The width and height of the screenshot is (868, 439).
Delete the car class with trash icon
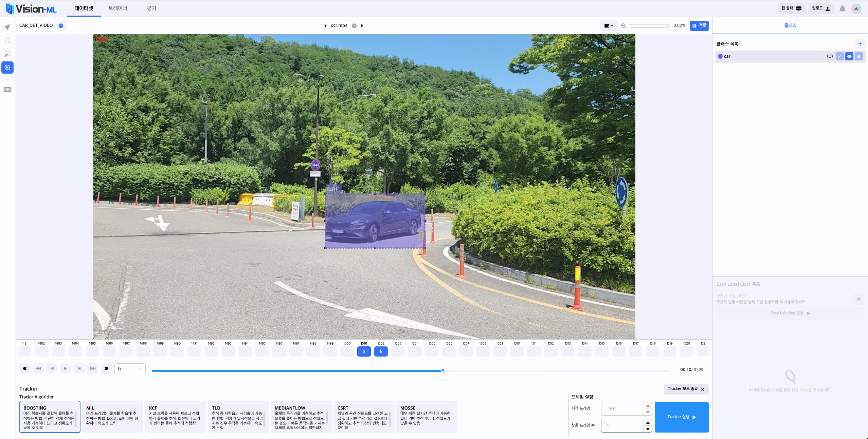[859, 56]
